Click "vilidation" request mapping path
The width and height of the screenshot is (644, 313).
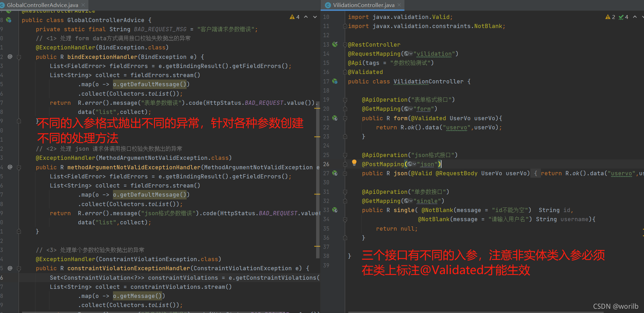tap(434, 54)
